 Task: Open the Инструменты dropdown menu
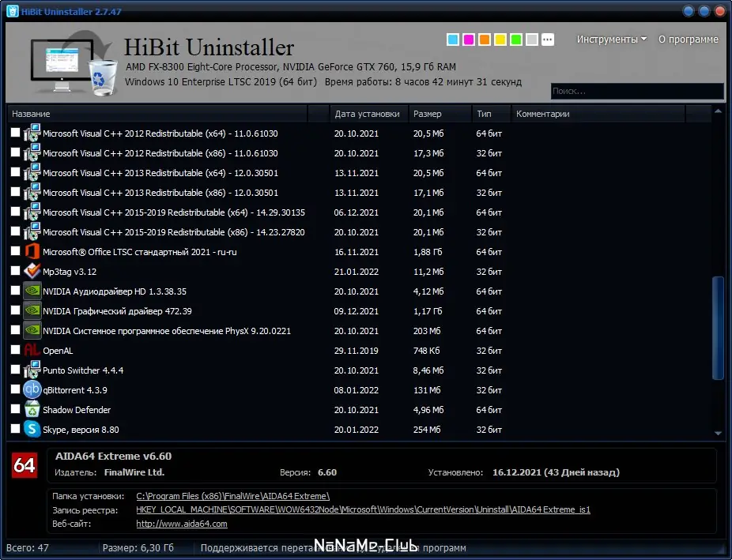[x=612, y=39]
